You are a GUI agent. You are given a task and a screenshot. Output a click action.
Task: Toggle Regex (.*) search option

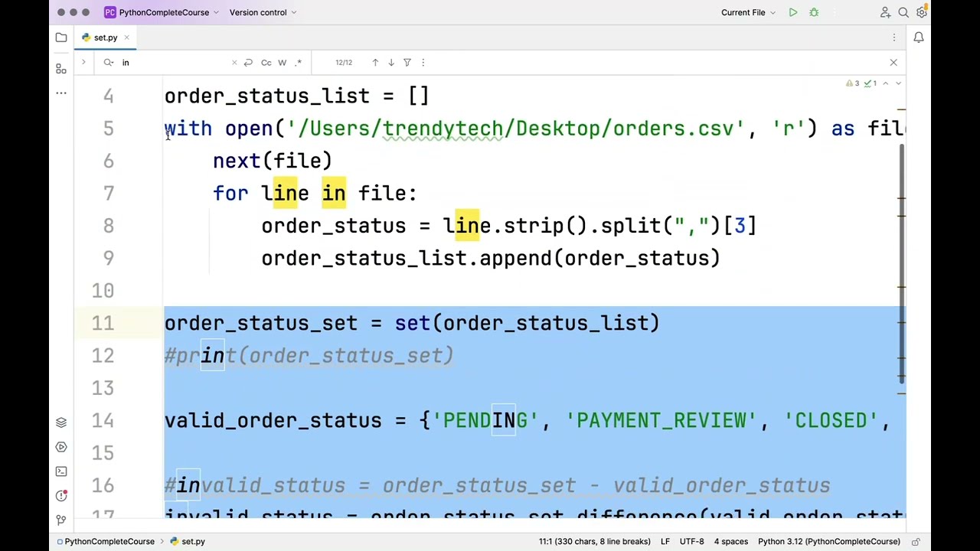[x=298, y=63]
